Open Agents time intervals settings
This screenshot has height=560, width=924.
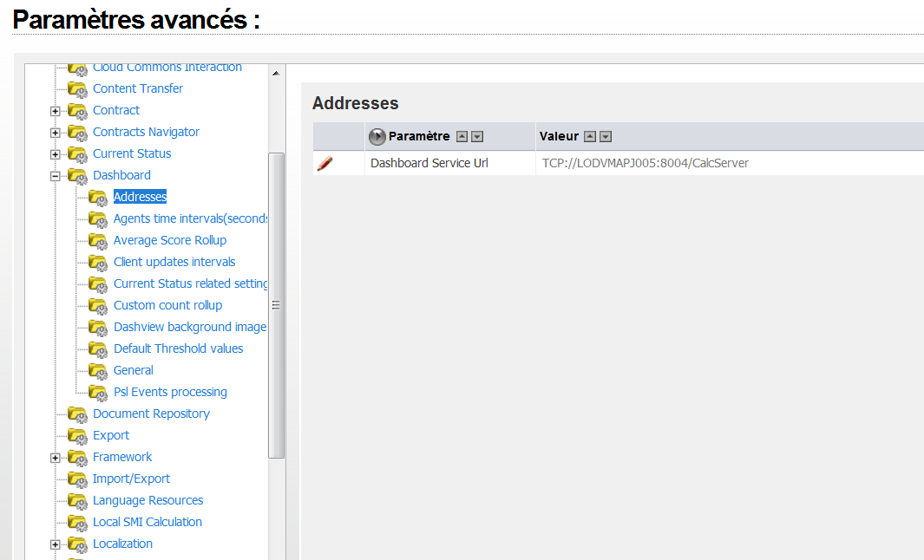point(190,218)
